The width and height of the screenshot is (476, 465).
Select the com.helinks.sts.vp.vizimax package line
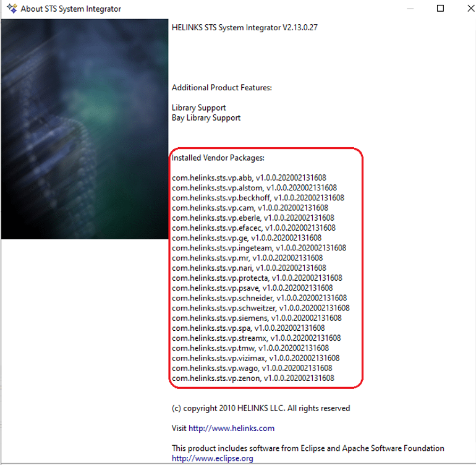click(255, 358)
